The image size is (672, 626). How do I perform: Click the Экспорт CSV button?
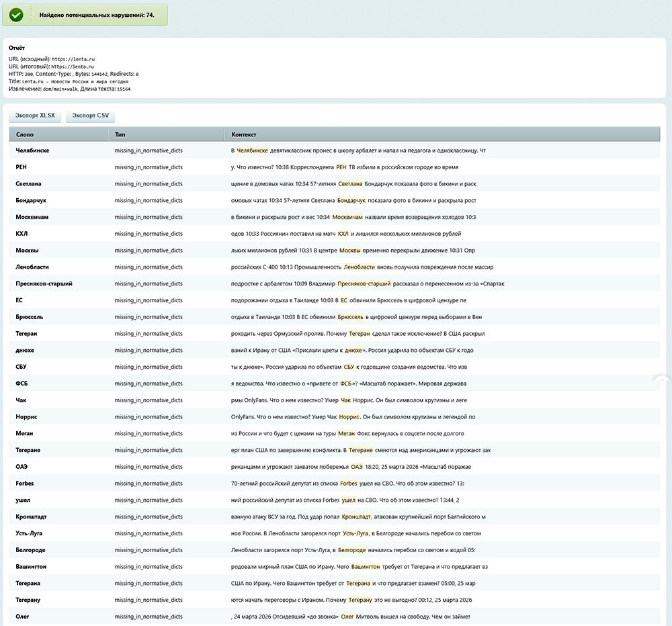coord(90,116)
